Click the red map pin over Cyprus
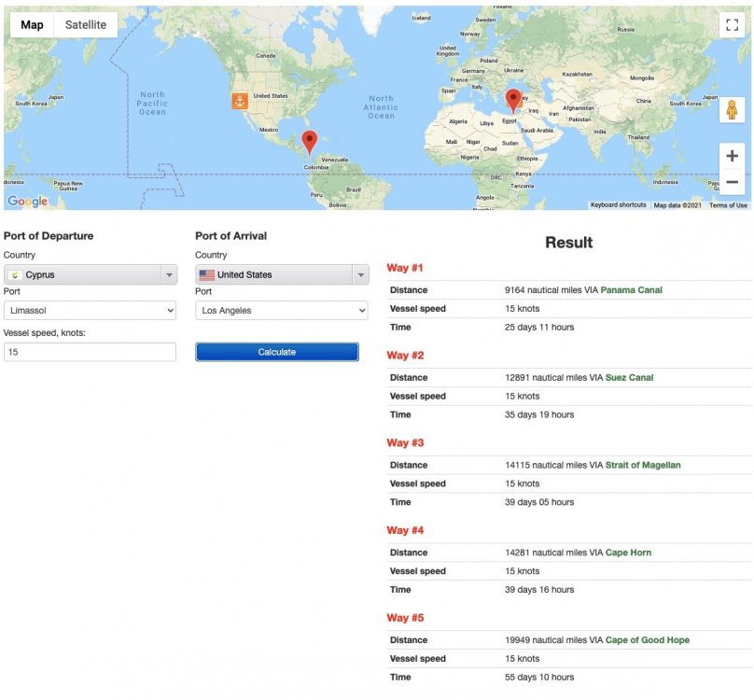The image size is (754, 700). point(513,102)
